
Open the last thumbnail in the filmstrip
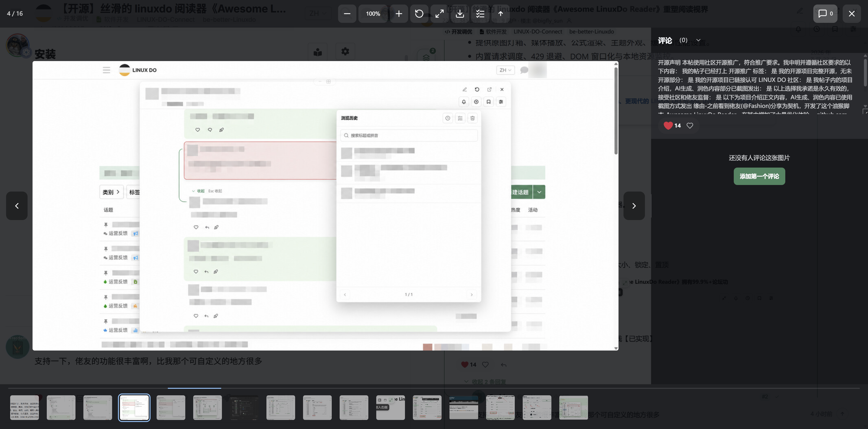[x=573, y=408]
